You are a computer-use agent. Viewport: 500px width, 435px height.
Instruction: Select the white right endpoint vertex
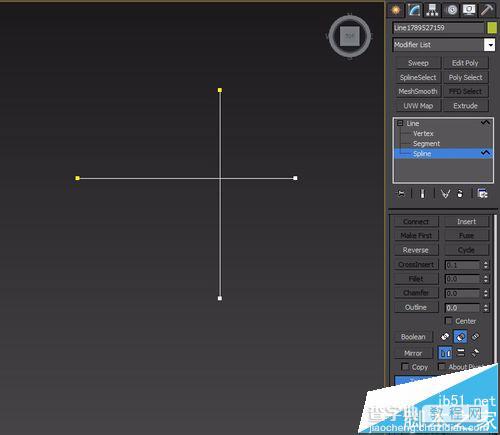[295, 178]
